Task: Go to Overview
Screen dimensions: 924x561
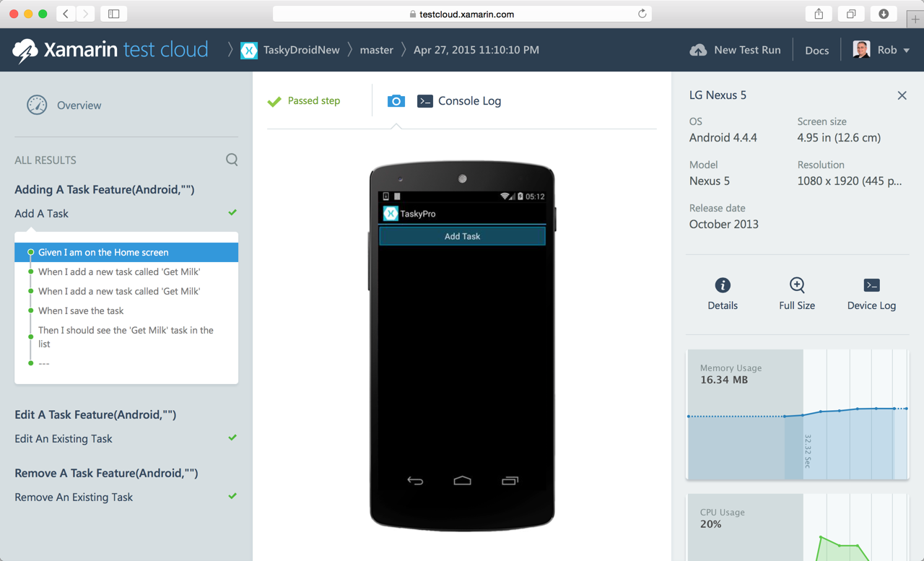Action: [79, 105]
